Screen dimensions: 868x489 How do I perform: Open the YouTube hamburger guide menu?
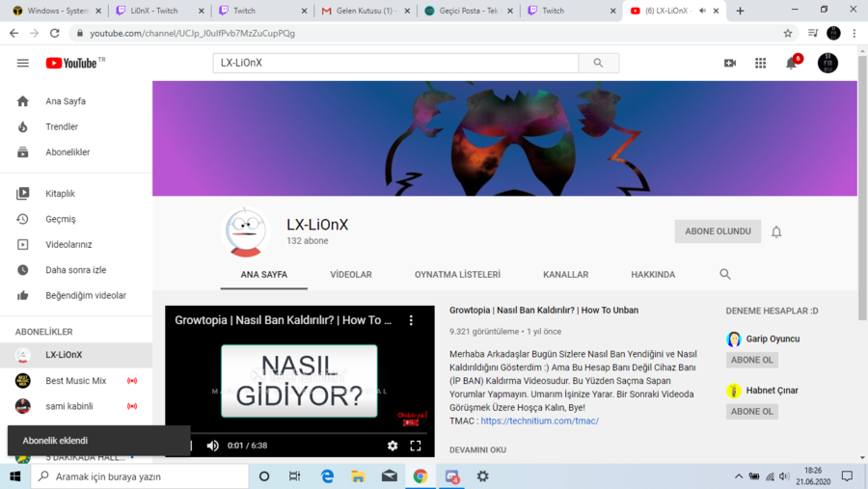pos(23,63)
